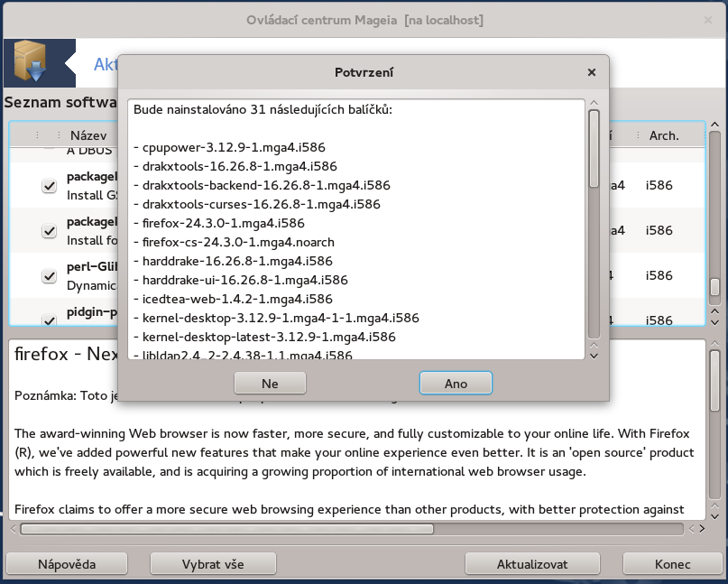Click the software package box icon
The image size is (728, 584).
click(30, 61)
